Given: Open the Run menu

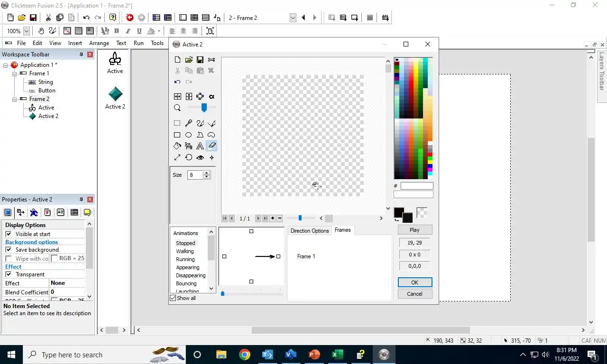Looking at the screenshot, I should (138, 43).
